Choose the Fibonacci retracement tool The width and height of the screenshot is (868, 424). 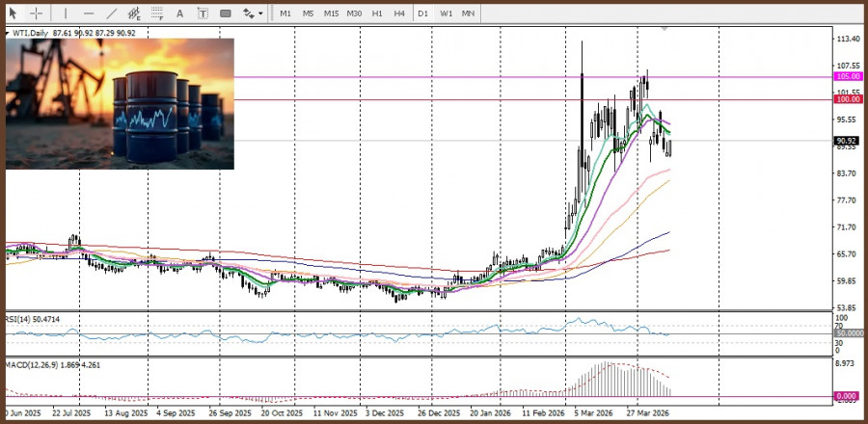[158, 13]
